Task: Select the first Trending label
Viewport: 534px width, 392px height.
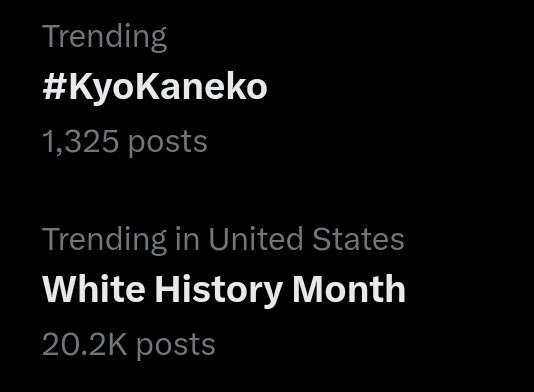Action: point(105,37)
